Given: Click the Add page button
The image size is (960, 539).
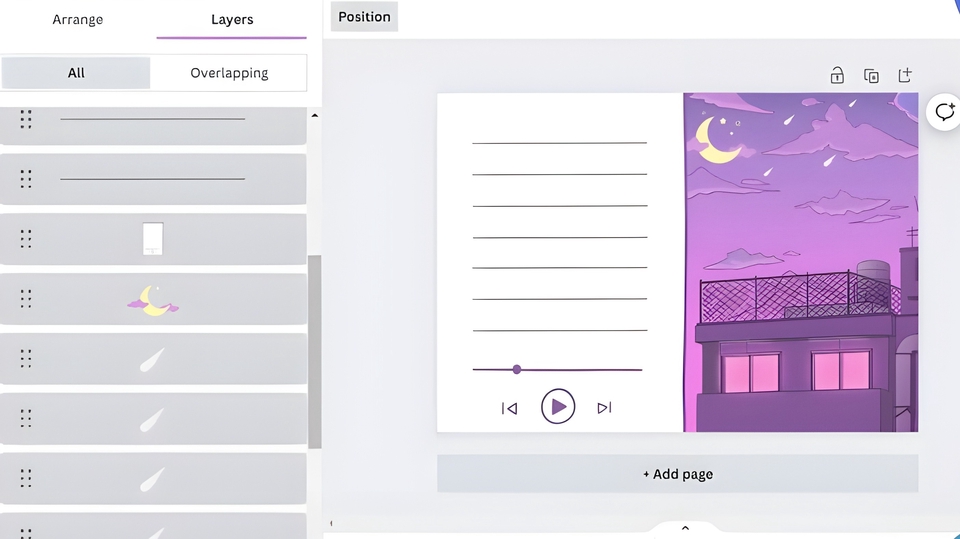Looking at the screenshot, I should click(678, 474).
